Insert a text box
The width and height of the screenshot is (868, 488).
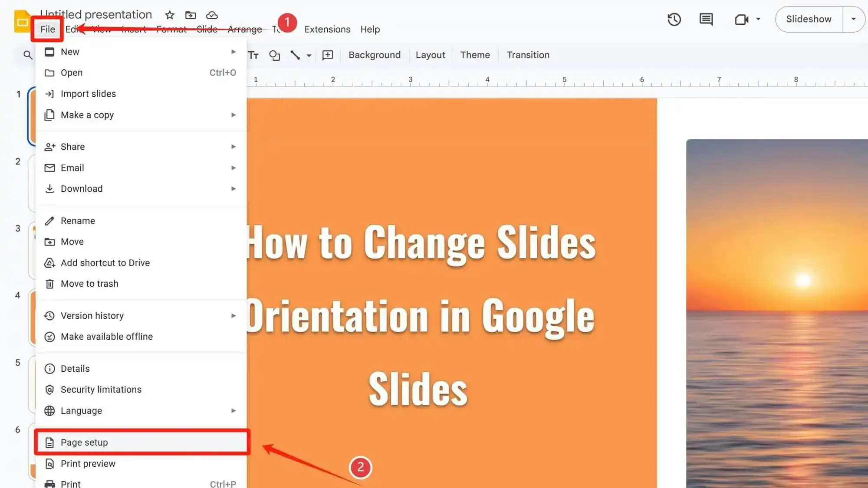coord(253,55)
